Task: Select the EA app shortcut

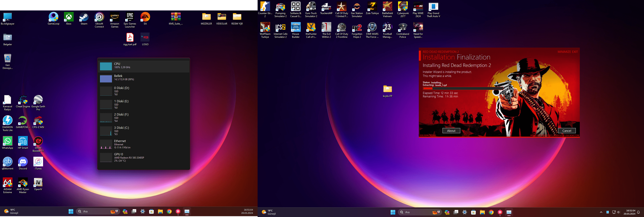Action: [145, 19]
